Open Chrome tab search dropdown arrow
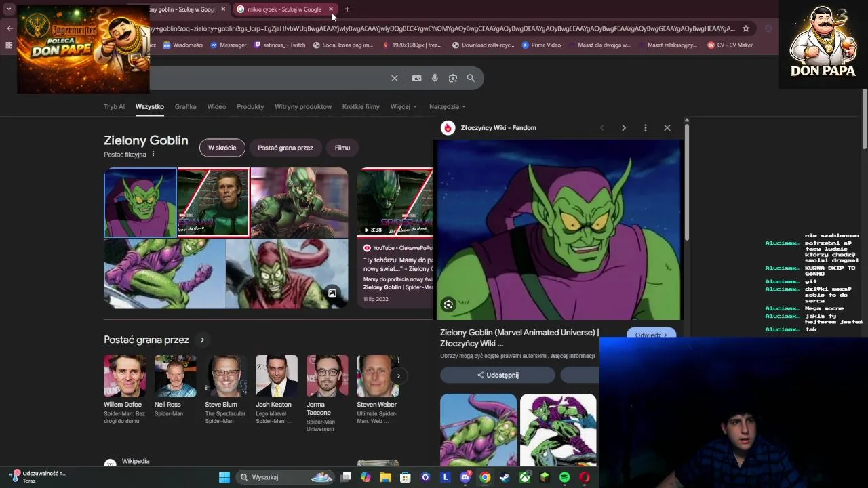The height and width of the screenshot is (488, 868). click(x=9, y=9)
